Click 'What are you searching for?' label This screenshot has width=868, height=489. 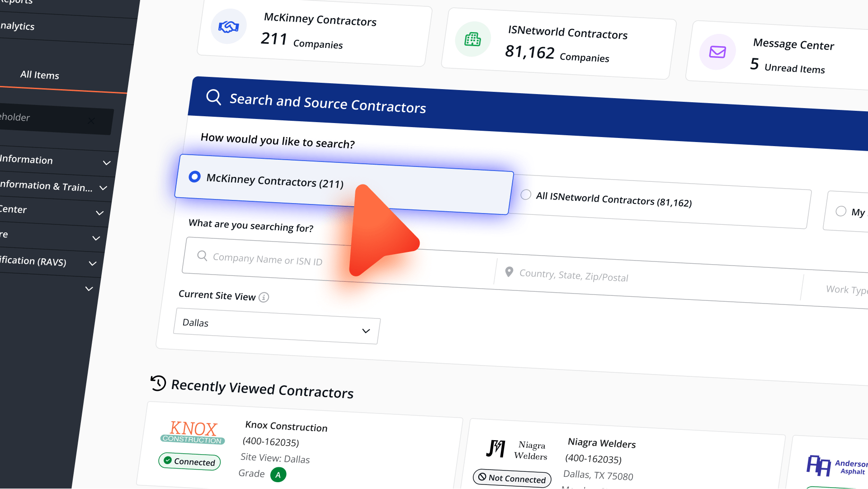251,226
